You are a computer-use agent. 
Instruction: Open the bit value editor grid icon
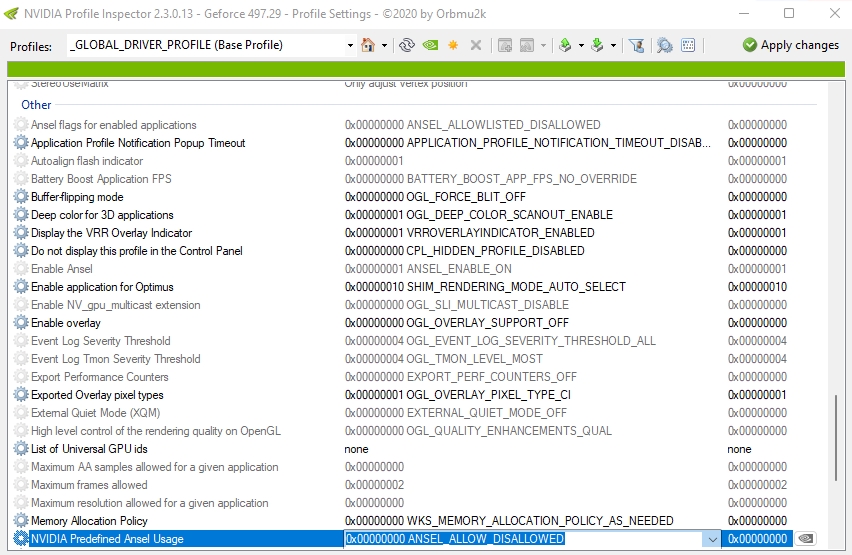(x=688, y=45)
